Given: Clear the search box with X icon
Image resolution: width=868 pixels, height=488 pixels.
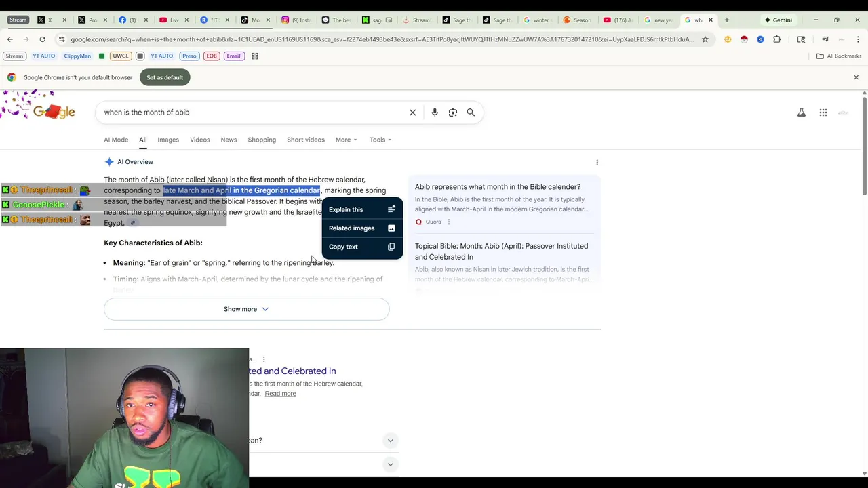Looking at the screenshot, I should pyautogui.click(x=412, y=113).
